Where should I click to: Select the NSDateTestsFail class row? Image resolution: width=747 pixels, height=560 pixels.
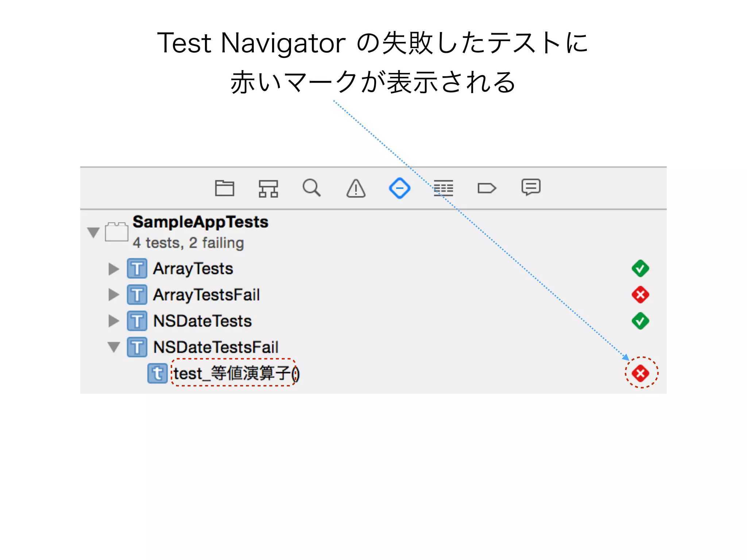(215, 347)
